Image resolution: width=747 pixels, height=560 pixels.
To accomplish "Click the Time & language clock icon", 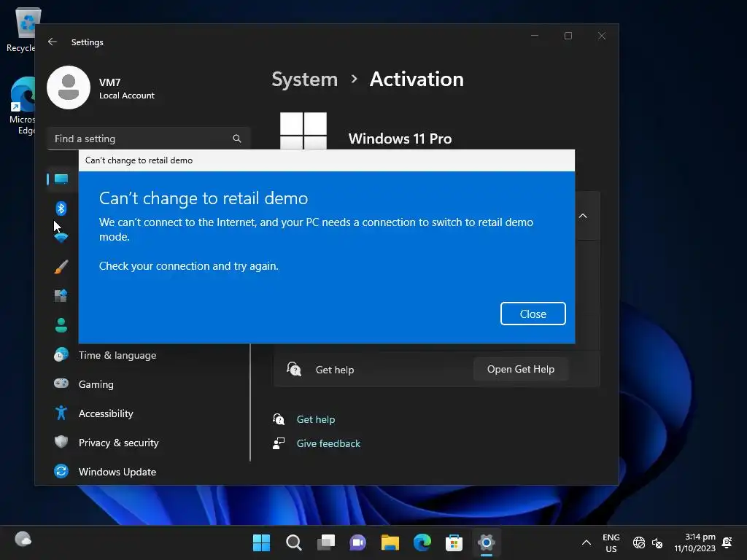I will point(61,355).
